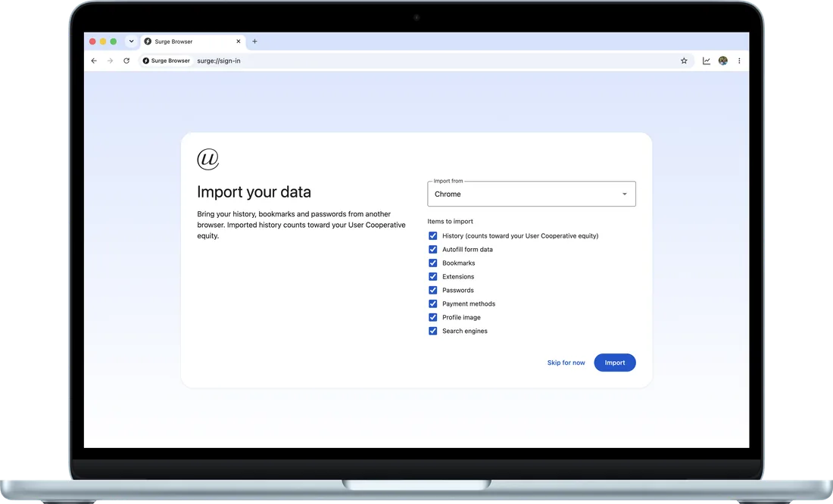Screen dimensions: 833x504
Task: Disable Passwords import checkbox
Action: click(432, 291)
